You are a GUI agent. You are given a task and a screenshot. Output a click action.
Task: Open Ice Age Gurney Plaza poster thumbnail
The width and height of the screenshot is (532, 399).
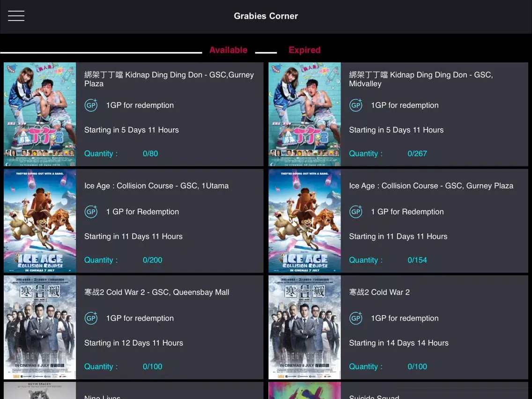click(x=305, y=221)
